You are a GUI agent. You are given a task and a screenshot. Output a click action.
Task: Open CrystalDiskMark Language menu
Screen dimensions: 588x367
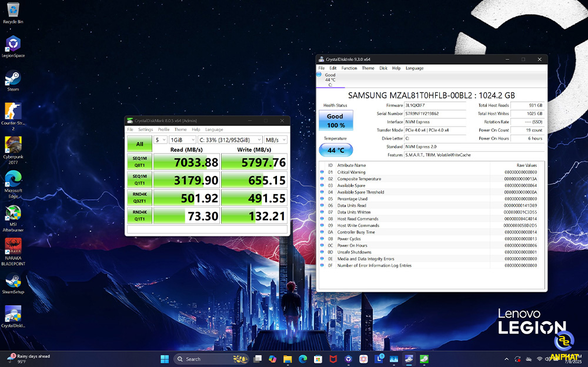click(x=214, y=129)
